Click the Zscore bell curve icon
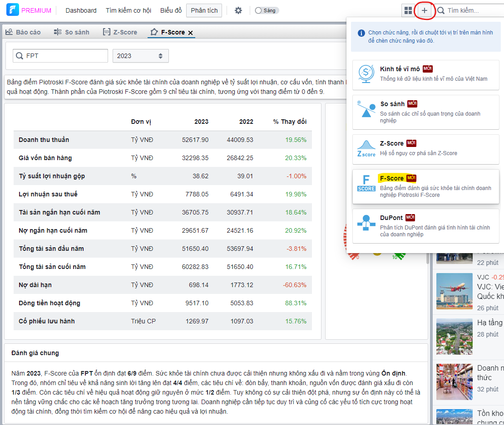504x425 pixels. (x=366, y=149)
